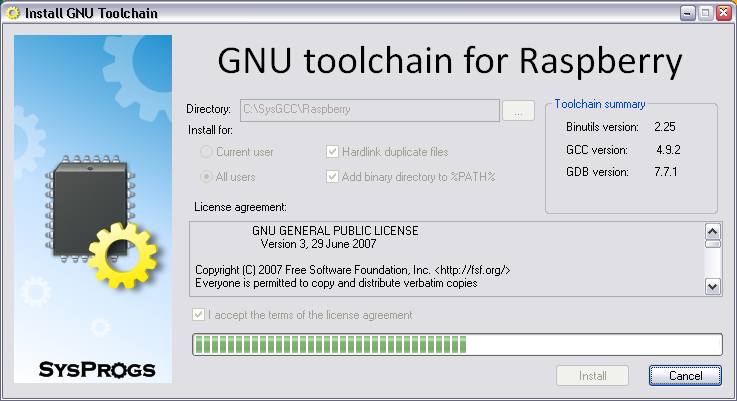Click the 'GDB version:' label
The width and height of the screenshot is (737, 401).
pos(597,172)
